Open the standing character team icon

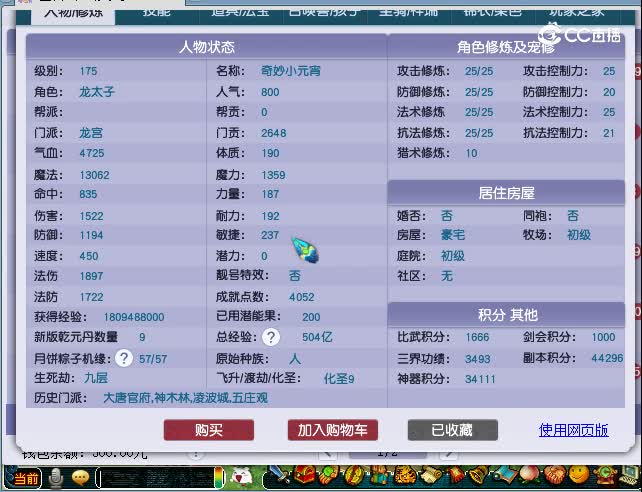pos(378,475)
